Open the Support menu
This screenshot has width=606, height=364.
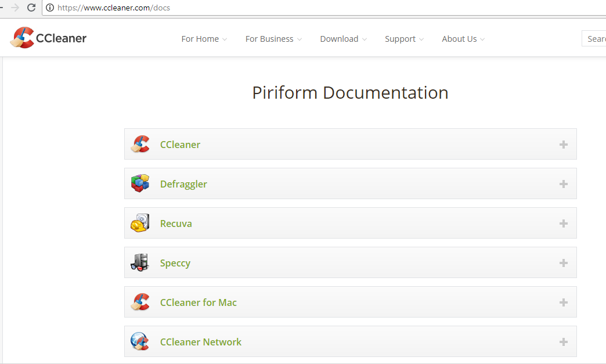pos(404,39)
